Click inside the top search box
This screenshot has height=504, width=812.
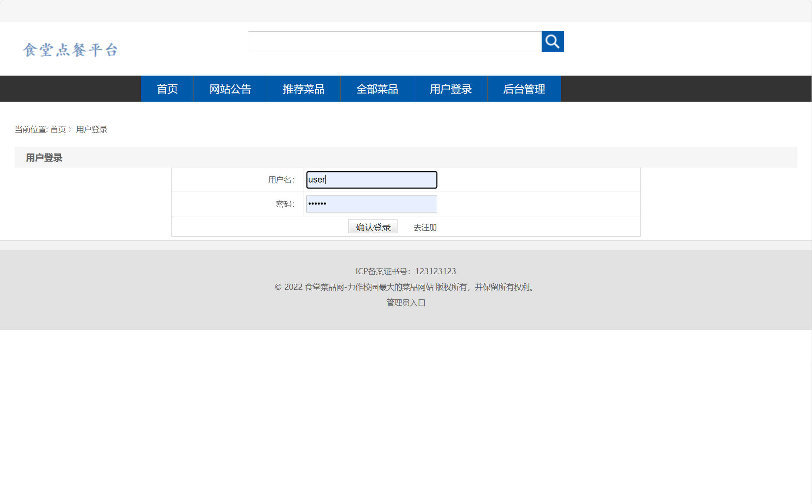393,41
